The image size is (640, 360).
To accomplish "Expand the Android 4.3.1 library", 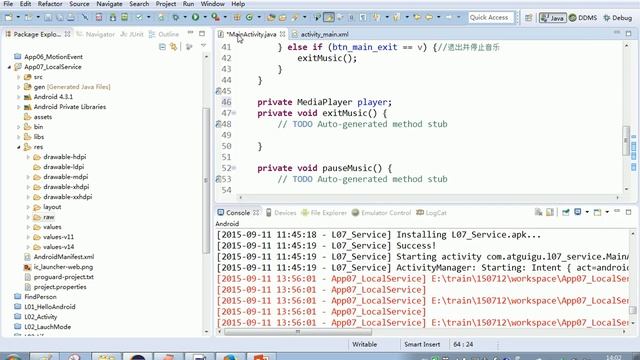I will point(18,97).
